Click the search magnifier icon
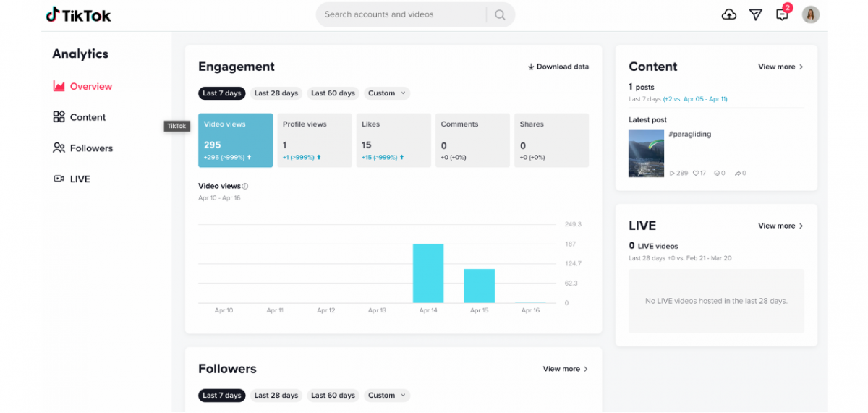Viewport: 868px width, 413px height. (500, 14)
